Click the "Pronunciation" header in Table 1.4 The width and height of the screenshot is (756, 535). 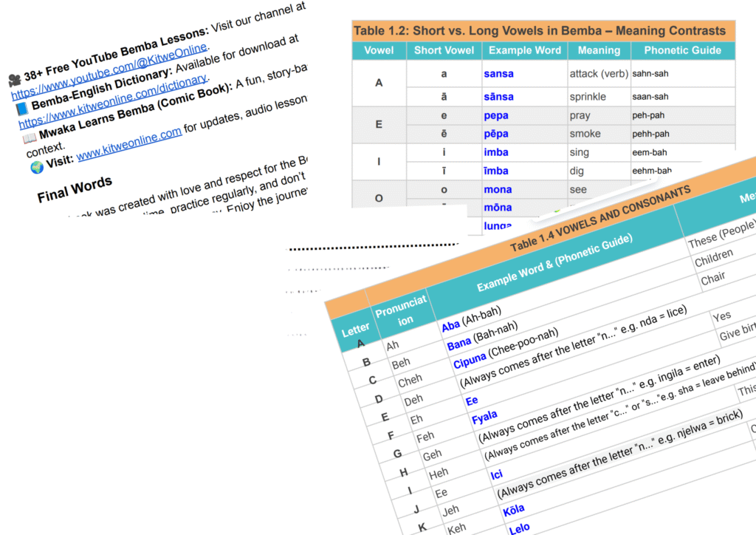point(402,313)
